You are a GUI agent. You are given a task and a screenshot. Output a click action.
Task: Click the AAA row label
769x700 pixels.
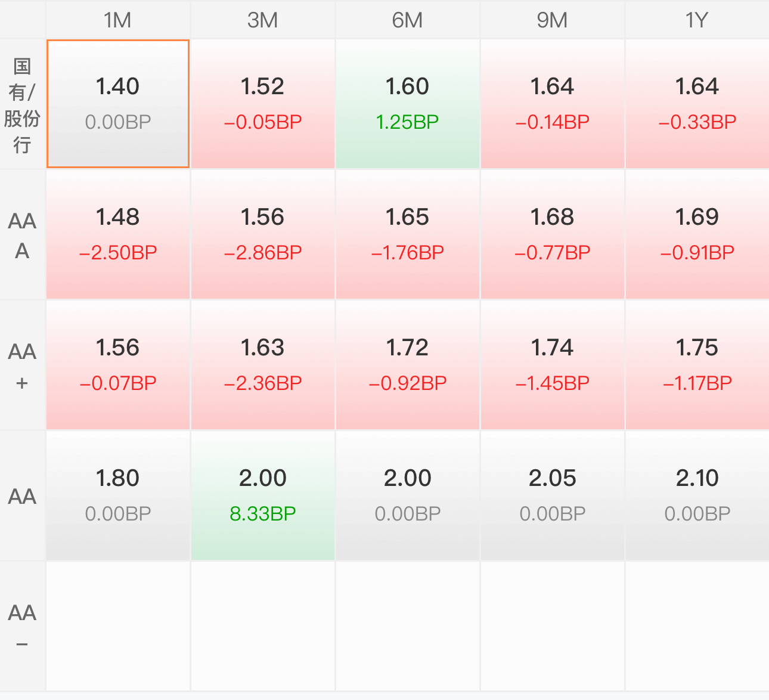[x=22, y=235]
